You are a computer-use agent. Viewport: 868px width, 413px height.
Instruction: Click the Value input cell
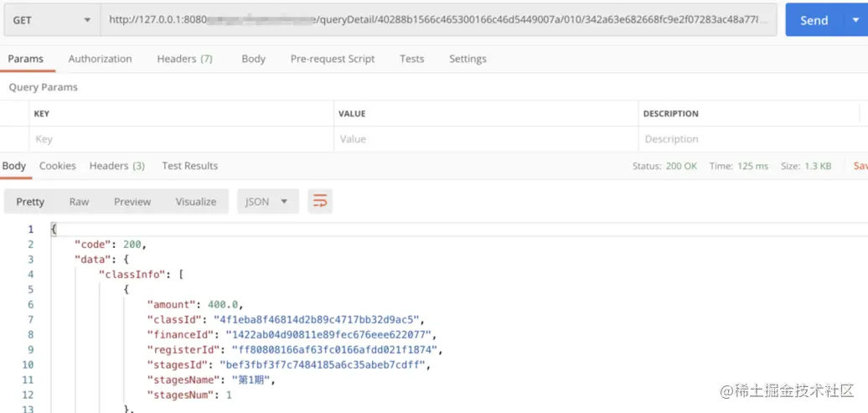pyautogui.click(x=486, y=139)
